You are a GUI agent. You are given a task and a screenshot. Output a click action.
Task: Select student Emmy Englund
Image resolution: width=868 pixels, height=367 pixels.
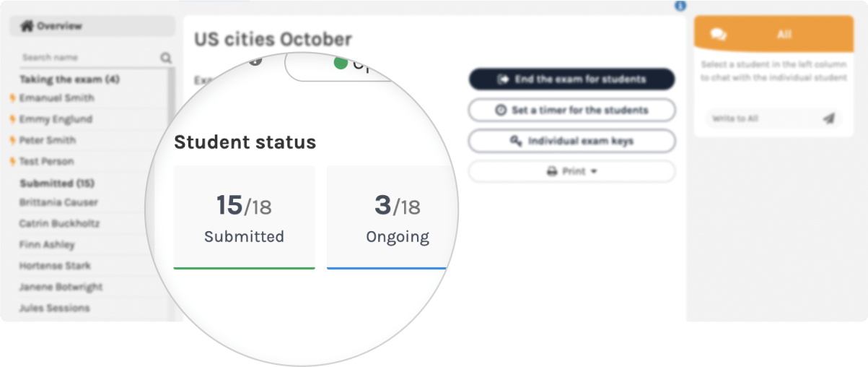[x=56, y=119]
